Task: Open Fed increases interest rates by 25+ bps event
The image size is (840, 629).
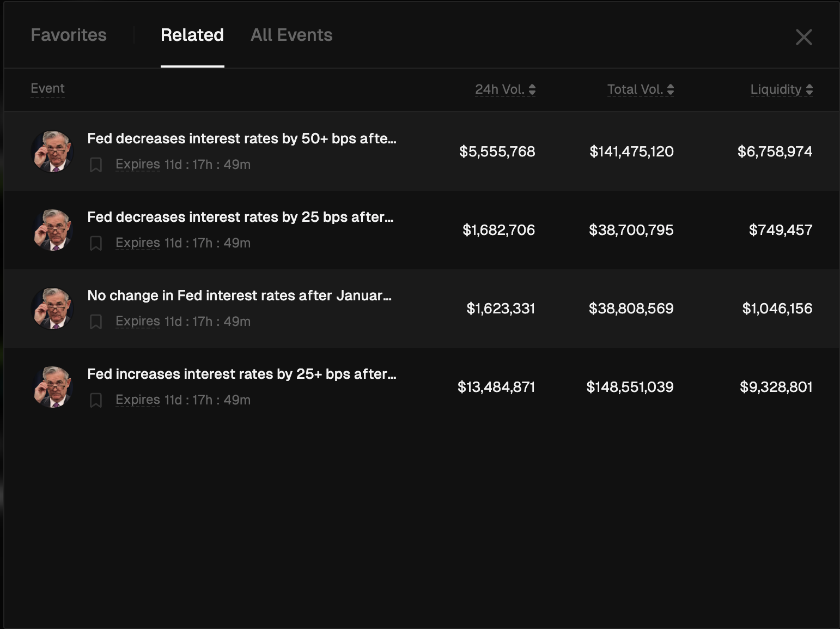Action: 241,374
